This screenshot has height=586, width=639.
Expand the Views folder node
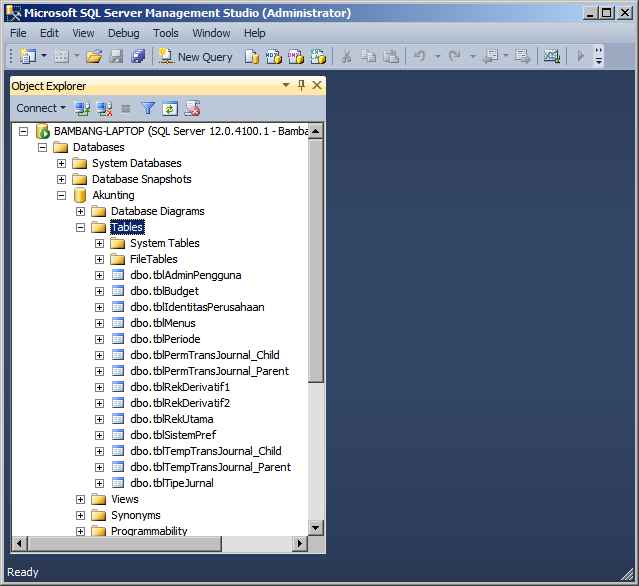point(80,499)
